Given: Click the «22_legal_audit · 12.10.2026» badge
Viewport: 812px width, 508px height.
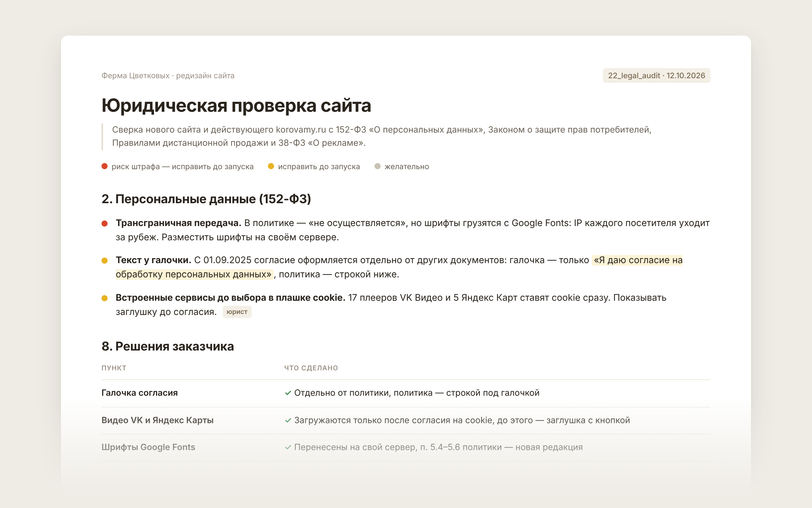Looking at the screenshot, I should point(656,76).
